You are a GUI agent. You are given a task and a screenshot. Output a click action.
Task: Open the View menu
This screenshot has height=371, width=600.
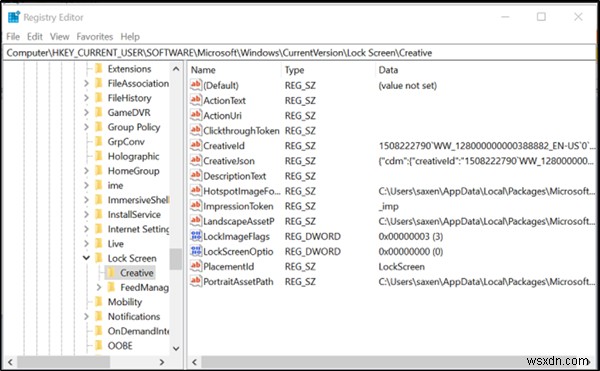(59, 37)
